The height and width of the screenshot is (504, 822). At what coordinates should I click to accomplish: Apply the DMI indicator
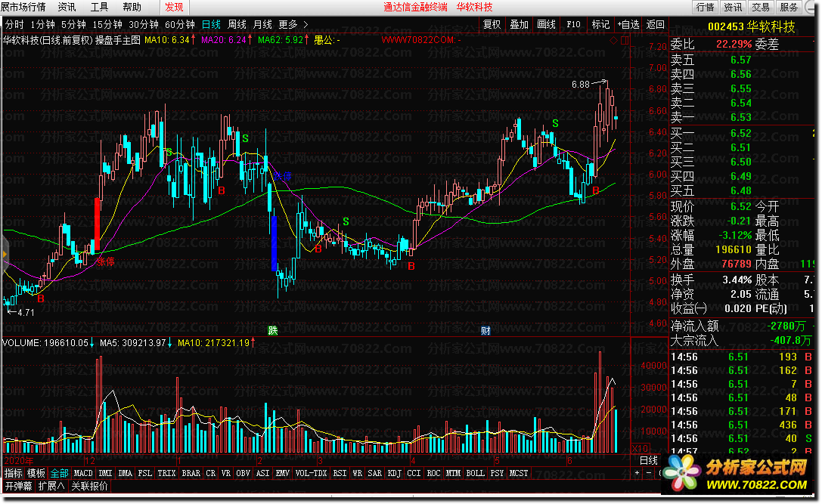pyautogui.click(x=105, y=473)
